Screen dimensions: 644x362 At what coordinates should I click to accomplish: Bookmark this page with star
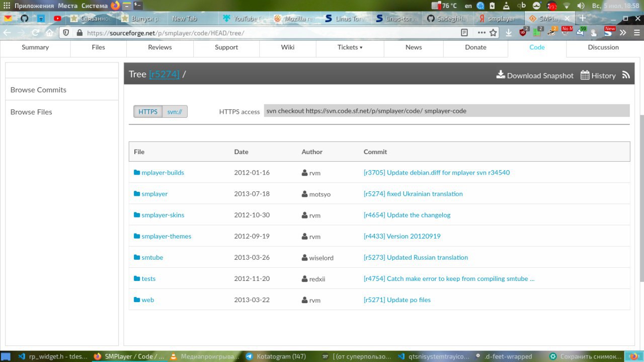click(494, 33)
